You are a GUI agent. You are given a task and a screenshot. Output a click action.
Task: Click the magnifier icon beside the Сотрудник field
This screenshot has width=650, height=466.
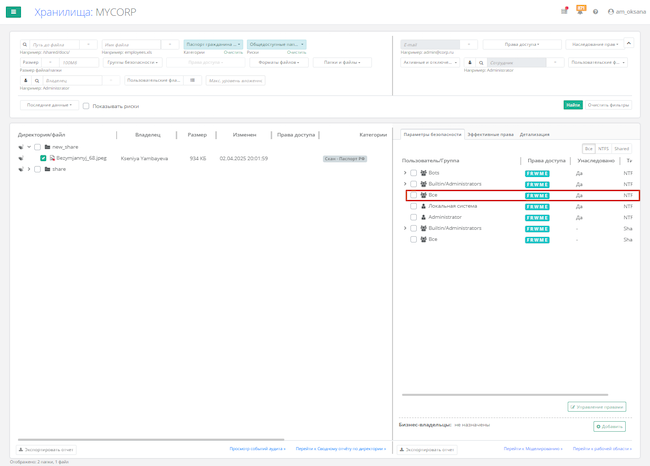click(x=481, y=63)
